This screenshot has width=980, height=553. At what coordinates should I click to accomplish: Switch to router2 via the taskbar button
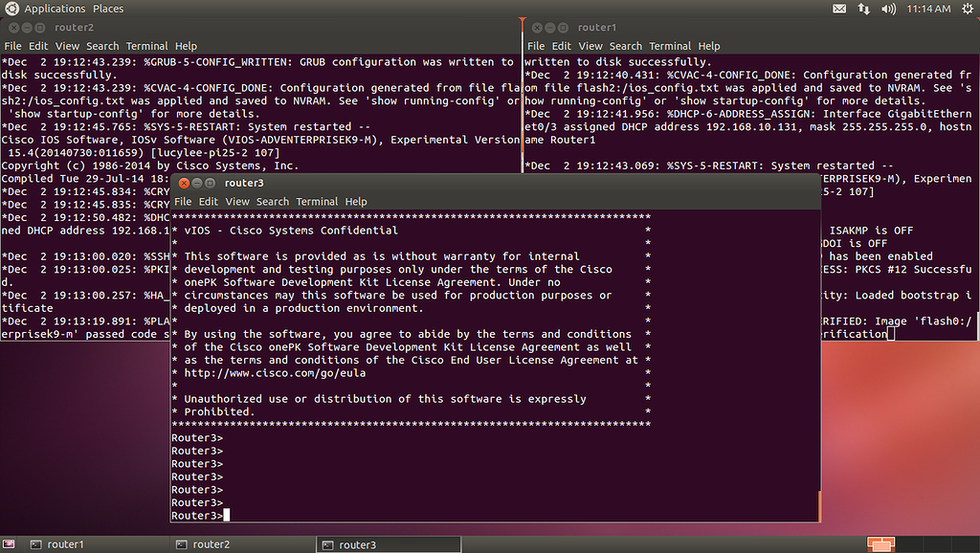(x=242, y=545)
